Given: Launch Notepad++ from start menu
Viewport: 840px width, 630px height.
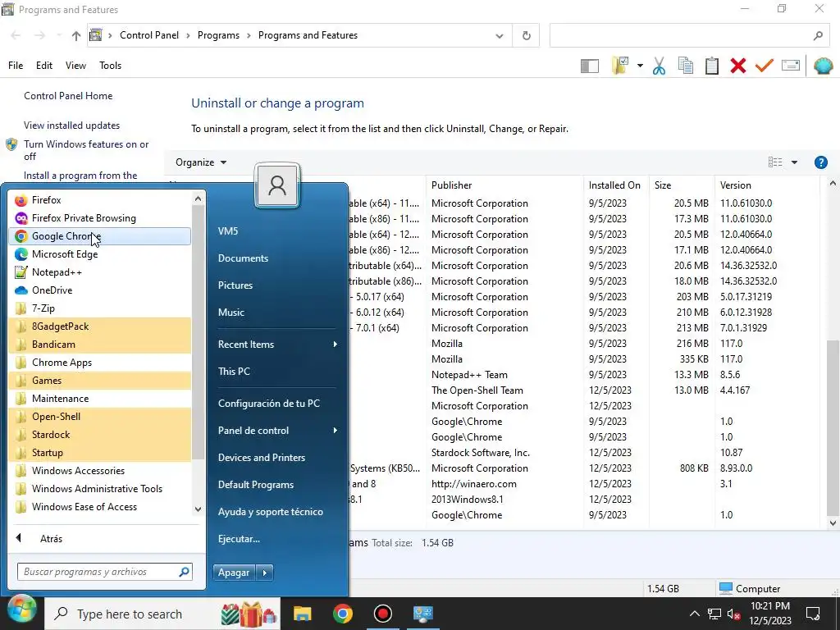Looking at the screenshot, I should (99, 272).
